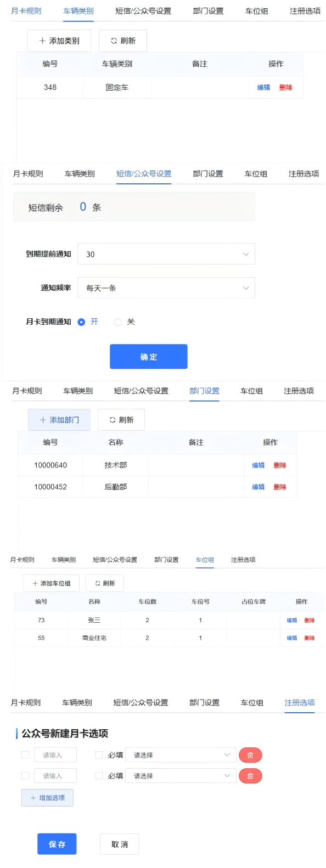The height and width of the screenshot is (868, 326).
Task: Click the 添加类别 button label
Action: click(x=64, y=41)
